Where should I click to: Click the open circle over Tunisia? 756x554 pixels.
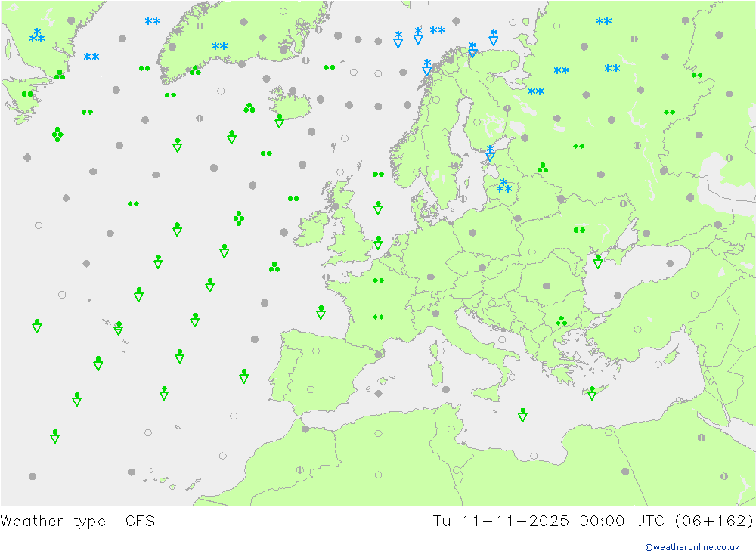coord(451,429)
